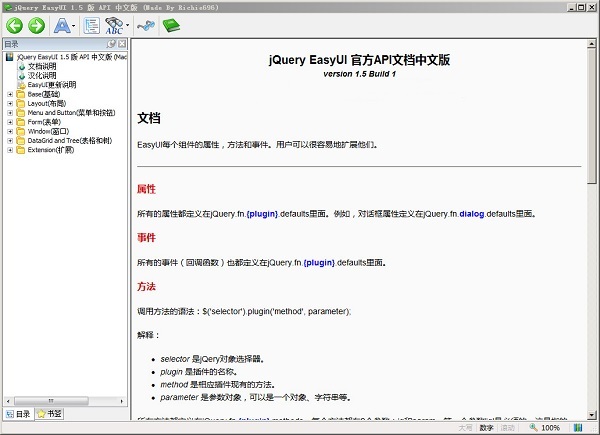Click the 文档说明 page icon

tap(21, 66)
